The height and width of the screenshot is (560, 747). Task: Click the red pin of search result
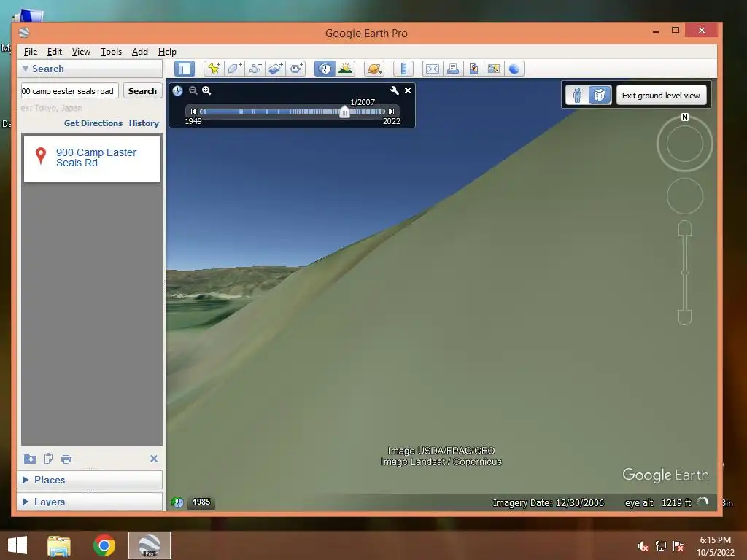(x=41, y=155)
